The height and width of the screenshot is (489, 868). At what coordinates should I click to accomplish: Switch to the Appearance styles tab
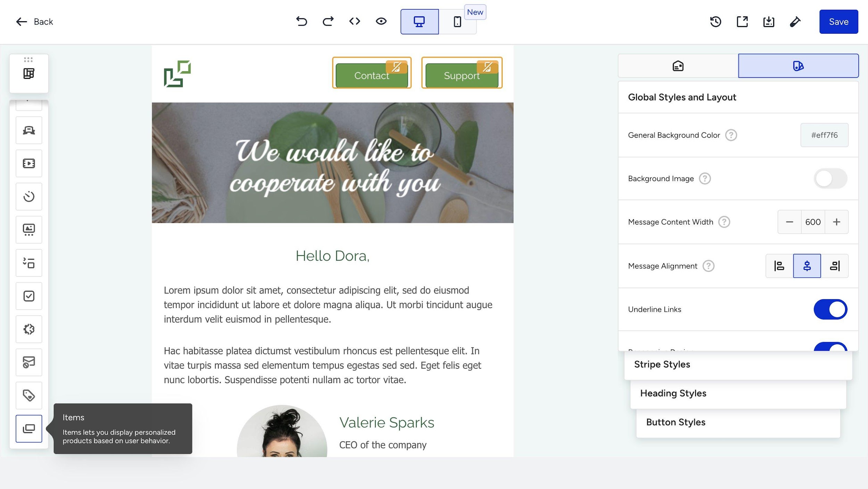tap(798, 66)
